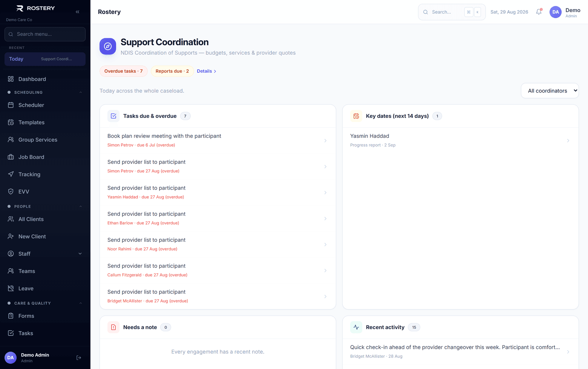Click the DA avatar in the top bar
This screenshot has height=369, width=588.
tap(556, 12)
